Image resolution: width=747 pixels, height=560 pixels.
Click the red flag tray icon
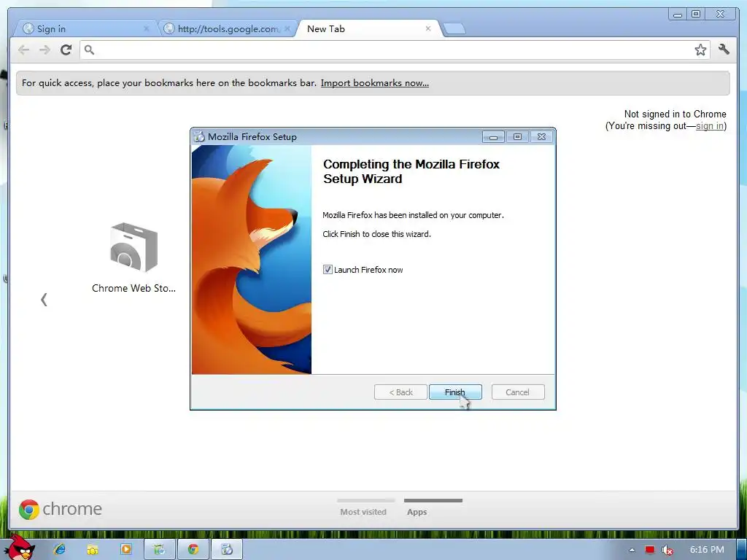pos(650,550)
